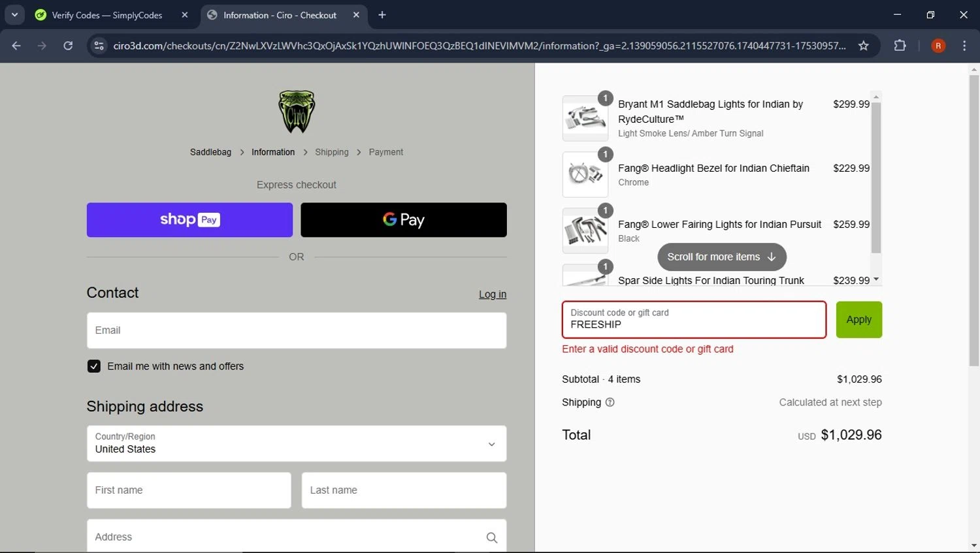Click Bryant M1 Saddlebag Lights thumbnail
Viewport: 980px width, 553px height.
[x=585, y=118]
